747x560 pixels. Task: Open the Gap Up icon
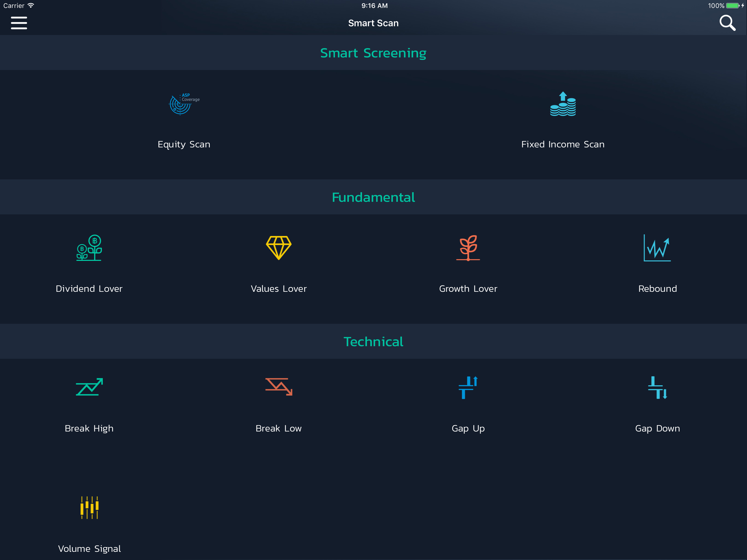(468, 387)
